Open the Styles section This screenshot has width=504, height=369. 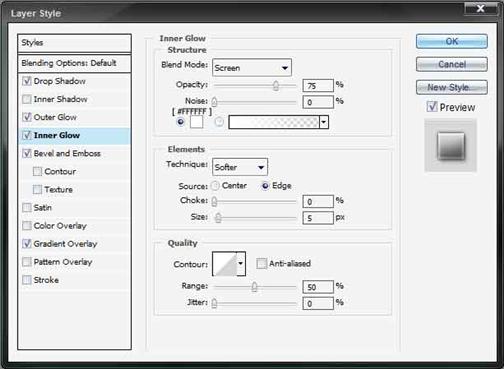pyautogui.click(x=74, y=43)
